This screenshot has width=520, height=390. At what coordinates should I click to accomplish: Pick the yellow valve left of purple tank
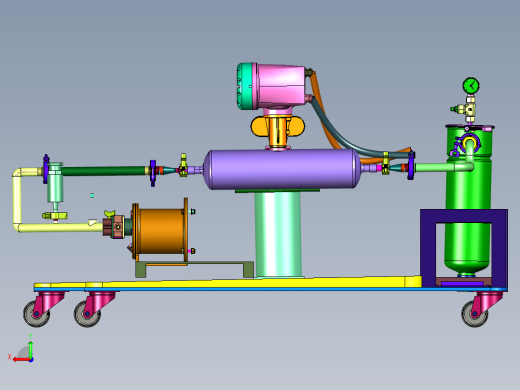click(x=183, y=166)
